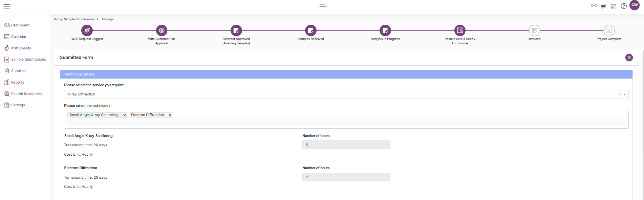Click WSS Request Logged label
The height and width of the screenshot is (200, 644).
[87, 39]
